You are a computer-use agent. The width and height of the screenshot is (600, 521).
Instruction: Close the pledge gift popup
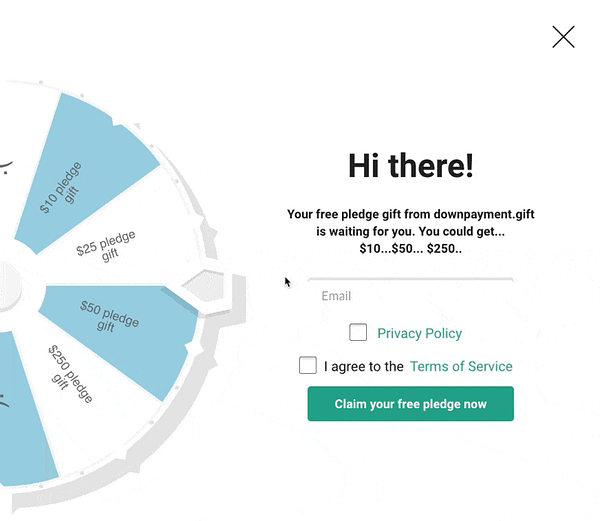click(563, 37)
